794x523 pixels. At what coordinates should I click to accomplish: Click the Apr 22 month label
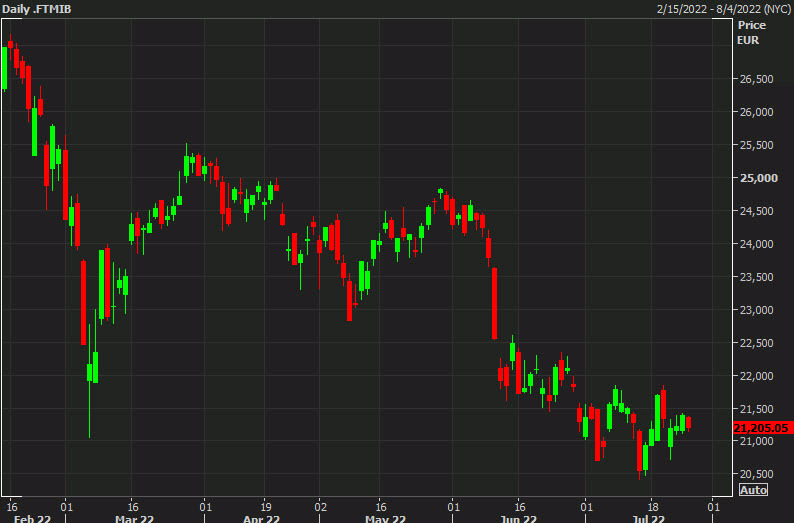tap(261, 518)
